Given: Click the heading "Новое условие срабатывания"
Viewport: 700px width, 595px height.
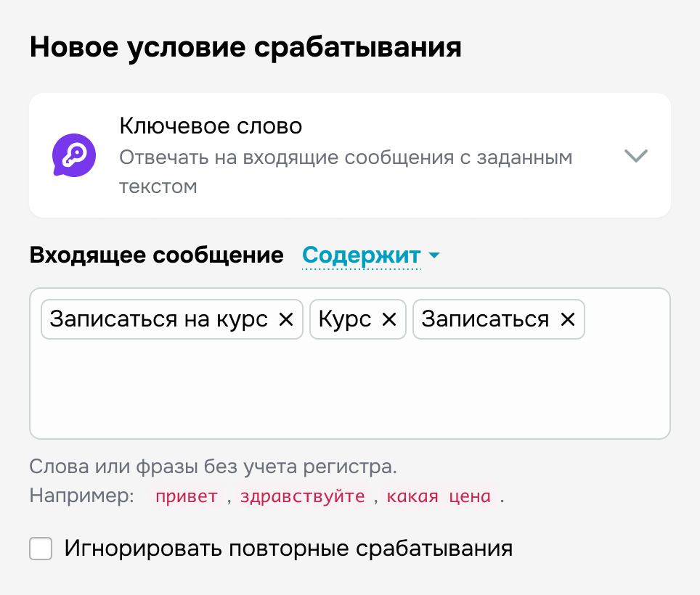Looking at the screenshot, I should tap(245, 46).
